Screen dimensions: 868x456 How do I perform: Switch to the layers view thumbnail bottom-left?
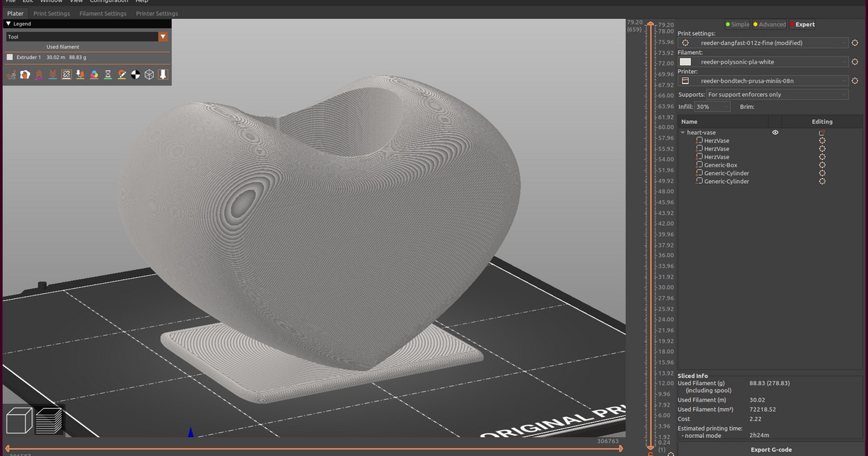pyautogui.click(x=48, y=420)
